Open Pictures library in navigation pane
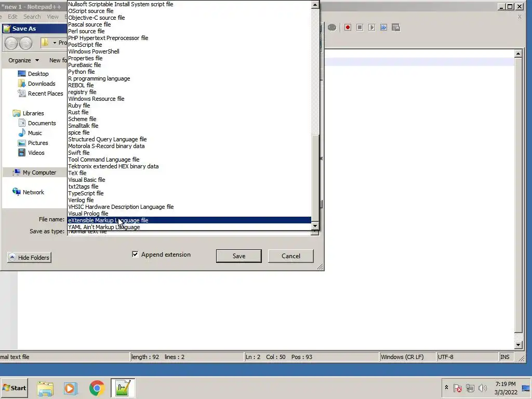This screenshot has width=532, height=399. (37, 142)
